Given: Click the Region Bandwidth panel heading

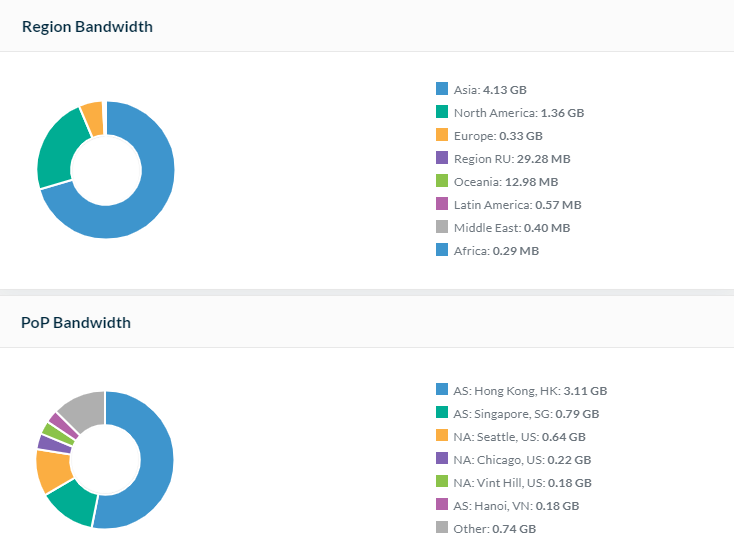Looking at the screenshot, I should pyautogui.click(x=88, y=27).
